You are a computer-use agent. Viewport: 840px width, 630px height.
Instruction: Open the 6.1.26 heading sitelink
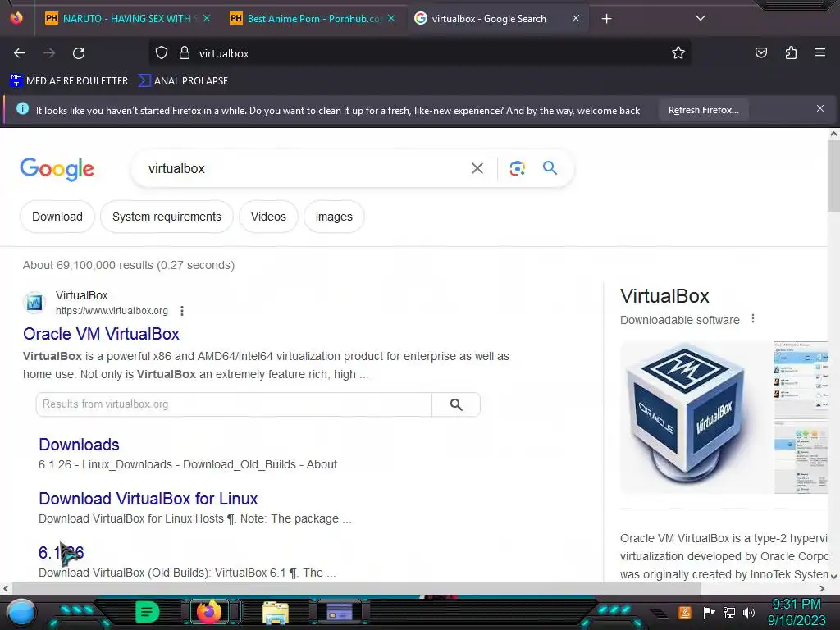pos(61,553)
